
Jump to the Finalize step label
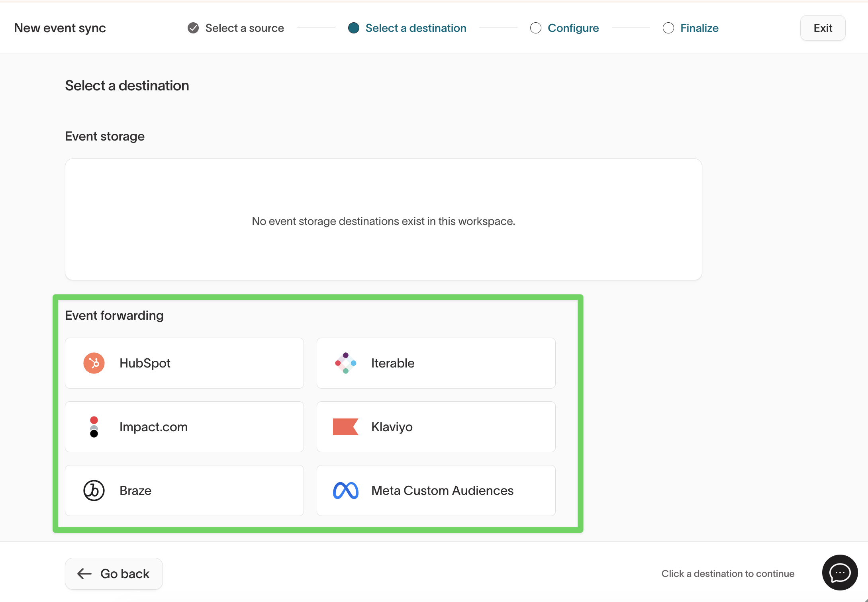pyautogui.click(x=699, y=28)
